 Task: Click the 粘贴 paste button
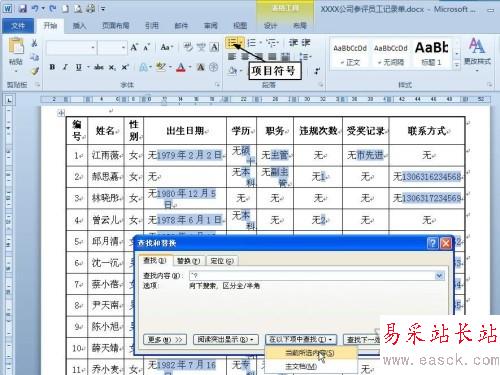point(16,54)
